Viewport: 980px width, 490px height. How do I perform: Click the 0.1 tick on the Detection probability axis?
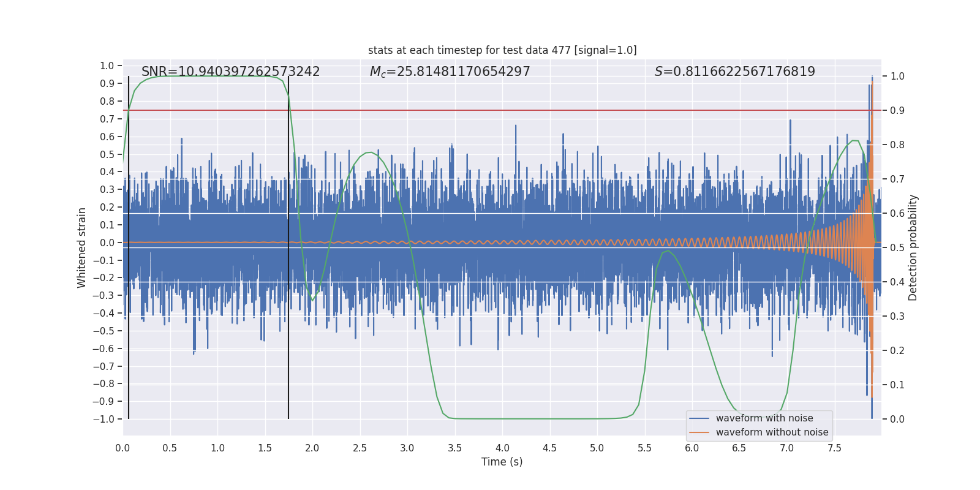point(897,385)
